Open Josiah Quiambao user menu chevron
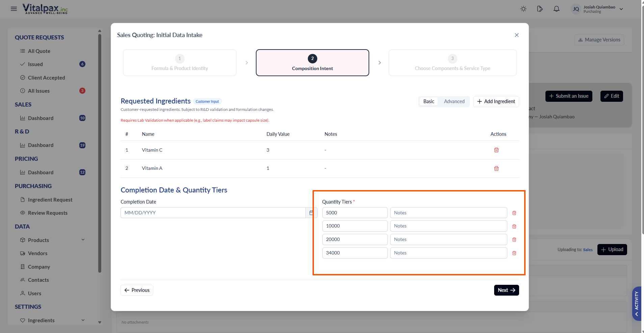The width and height of the screenshot is (644, 333). coord(621,9)
